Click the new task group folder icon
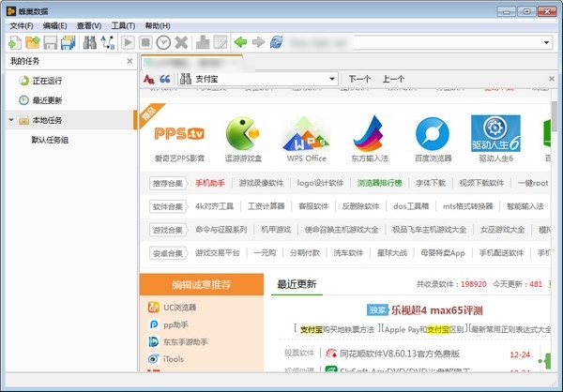 (33, 43)
